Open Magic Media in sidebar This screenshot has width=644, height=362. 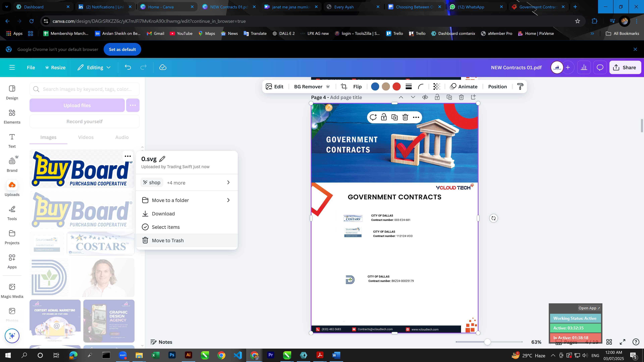coord(12,291)
